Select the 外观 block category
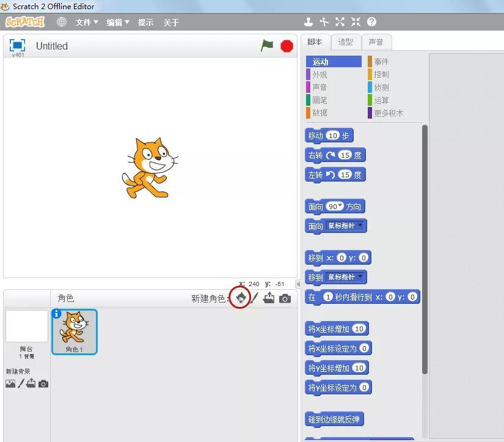 [320, 75]
